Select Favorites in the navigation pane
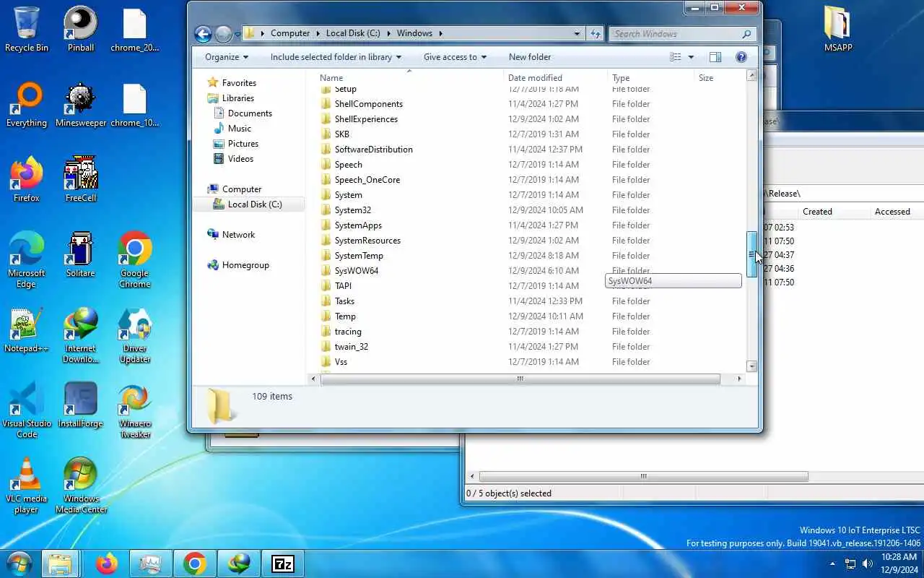Screen dimensions: 924x578 239,83
